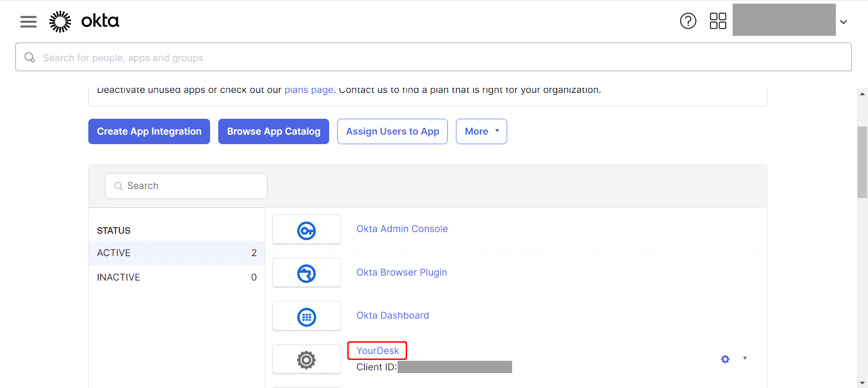Screen dimensions: 868x388
Task: Filter apps by INACTIVE status
Action: (x=177, y=277)
